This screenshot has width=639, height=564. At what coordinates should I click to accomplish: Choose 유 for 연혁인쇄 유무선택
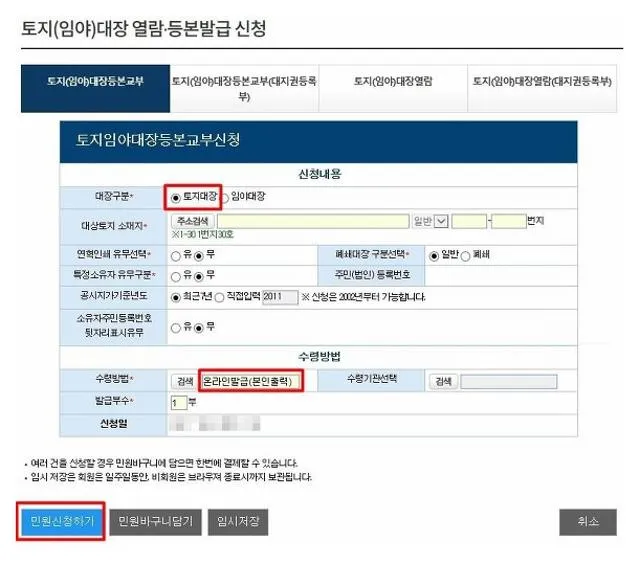tap(176, 256)
